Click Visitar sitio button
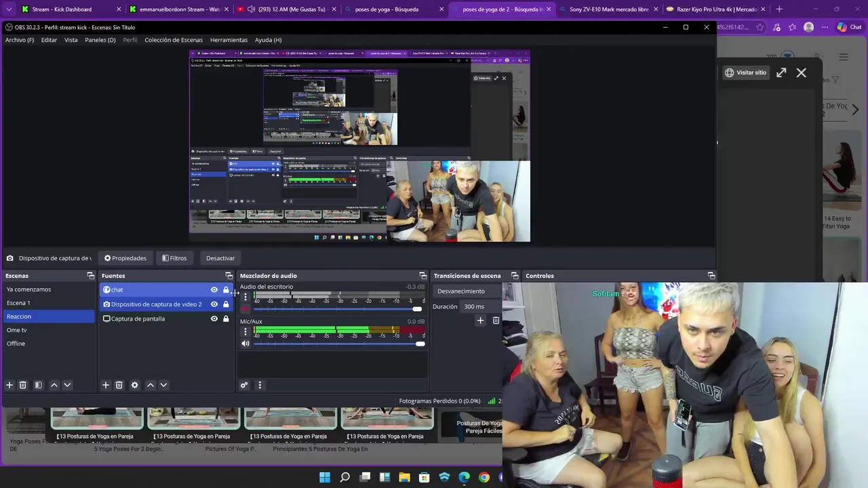This screenshot has height=488, width=868. pyautogui.click(x=745, y=73)
